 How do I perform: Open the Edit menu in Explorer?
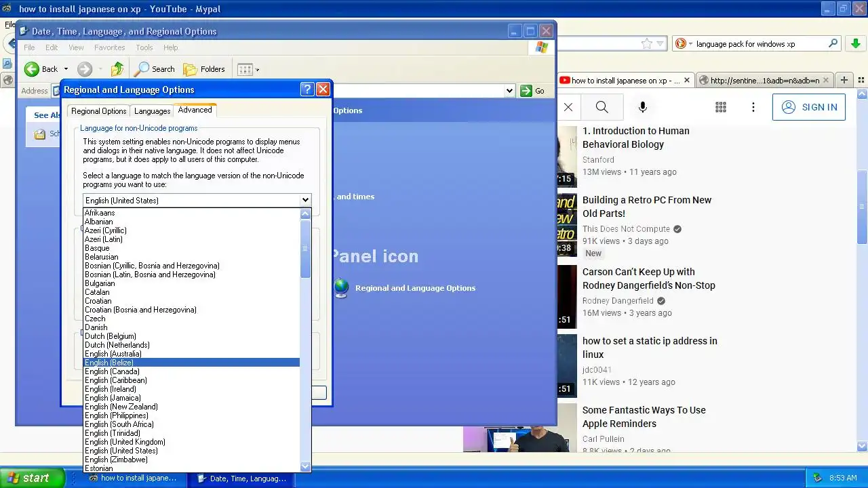pos(52,47)
